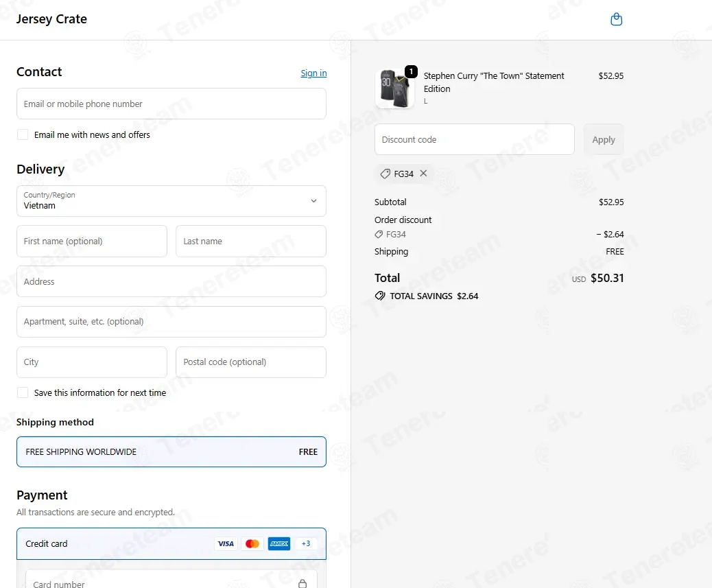Click the − $2.64 discount amount
The width and height of the screenshot is (712, 588).
pos(610,234)
